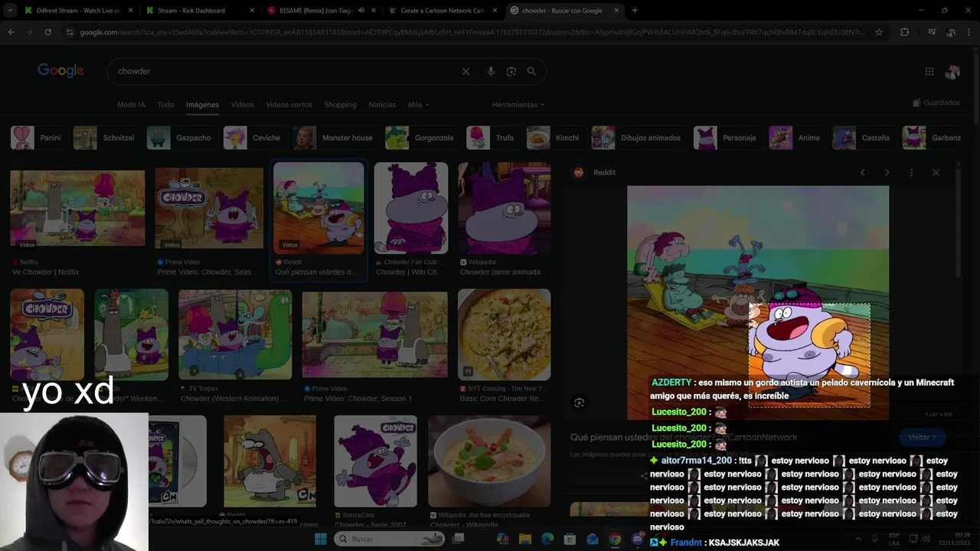The height and width of the screenshot is (551, 980).
Task: Select the Todo results tab
Action: (165, 104)
